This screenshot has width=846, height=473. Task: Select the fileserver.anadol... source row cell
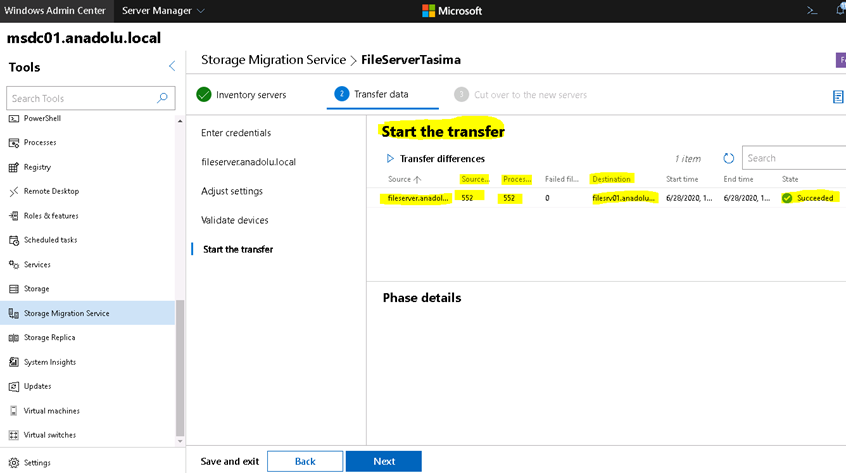point(418,198)
